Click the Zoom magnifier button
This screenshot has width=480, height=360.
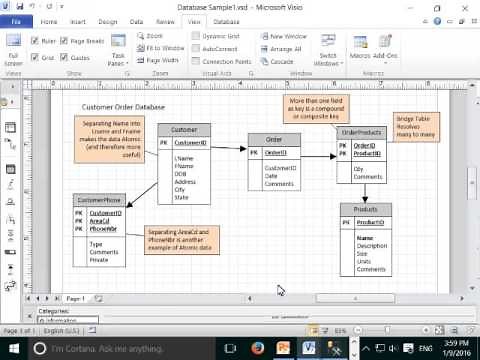(150, 36)
